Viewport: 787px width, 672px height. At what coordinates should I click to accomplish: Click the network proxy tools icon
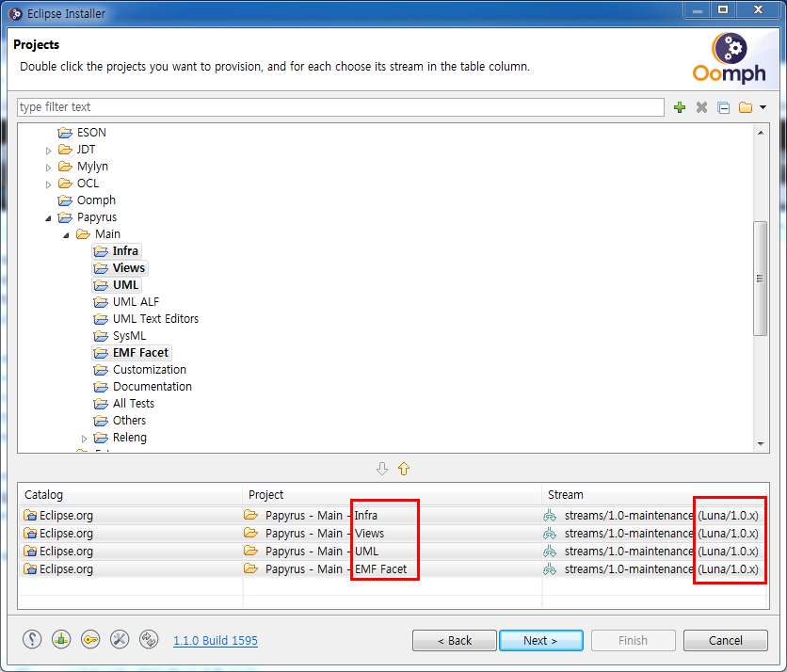click(120, 639)
